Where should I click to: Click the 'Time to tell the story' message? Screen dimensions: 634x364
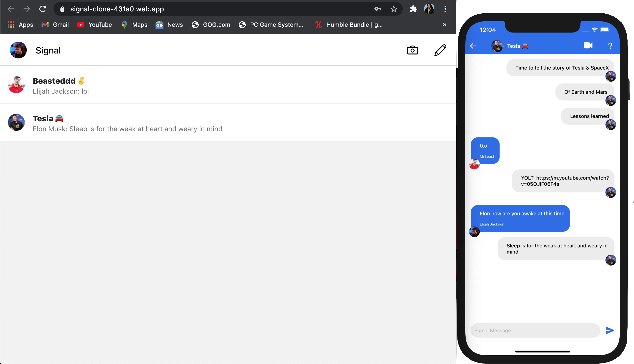pyautogui.click(x=560, y=68)
